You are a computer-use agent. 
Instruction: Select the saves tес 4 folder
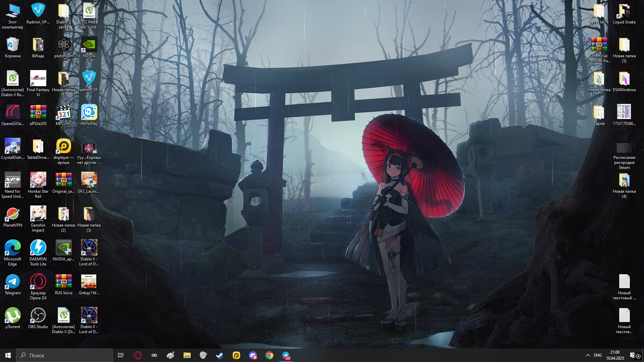tap(599, 14)
